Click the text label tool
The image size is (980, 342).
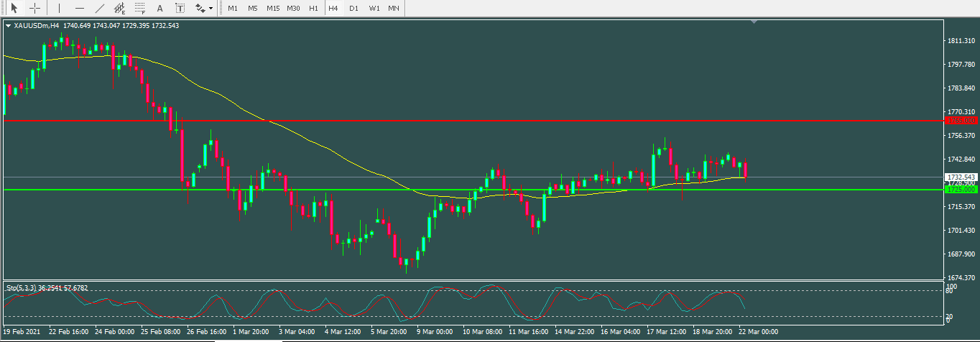pos(180,9)
